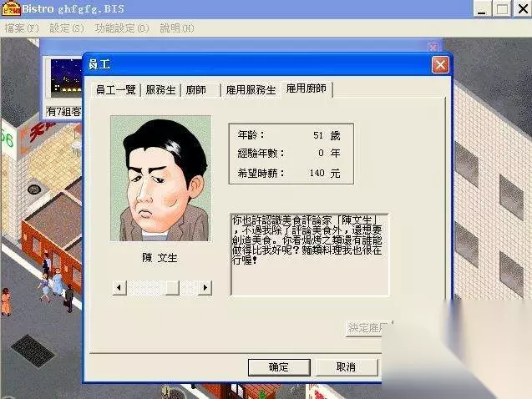Select the 雇用廚師 tab

click(307, 88)
